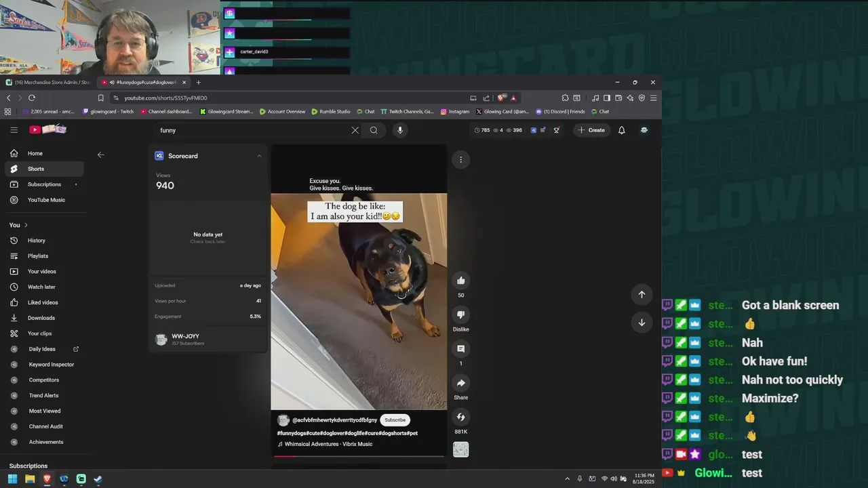Open YouTube notifications bell
Screen dimensions: 868x488
621,130
